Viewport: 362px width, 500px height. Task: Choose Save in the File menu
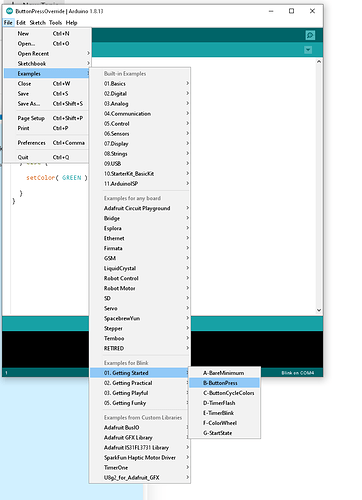pyautogui.click(x=47, y=94)
